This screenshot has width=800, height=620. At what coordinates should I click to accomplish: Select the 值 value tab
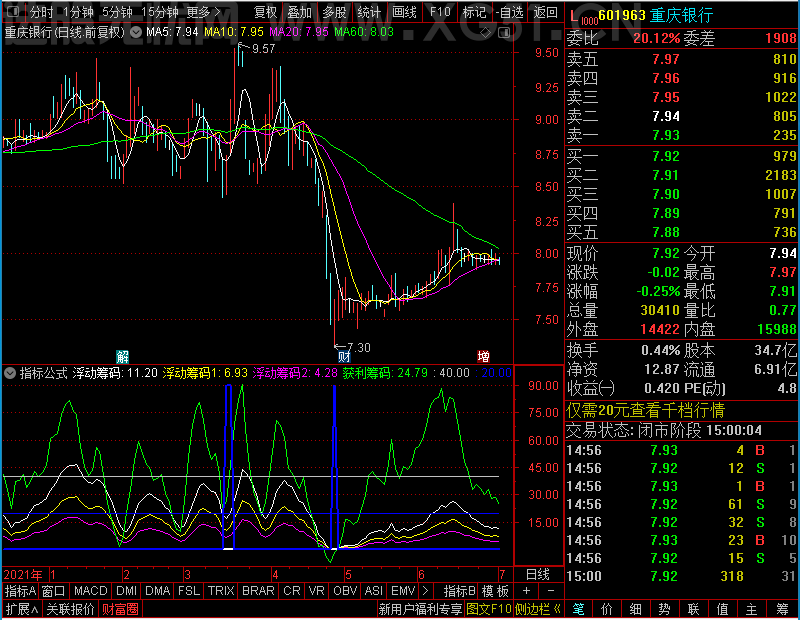point(722,609)
